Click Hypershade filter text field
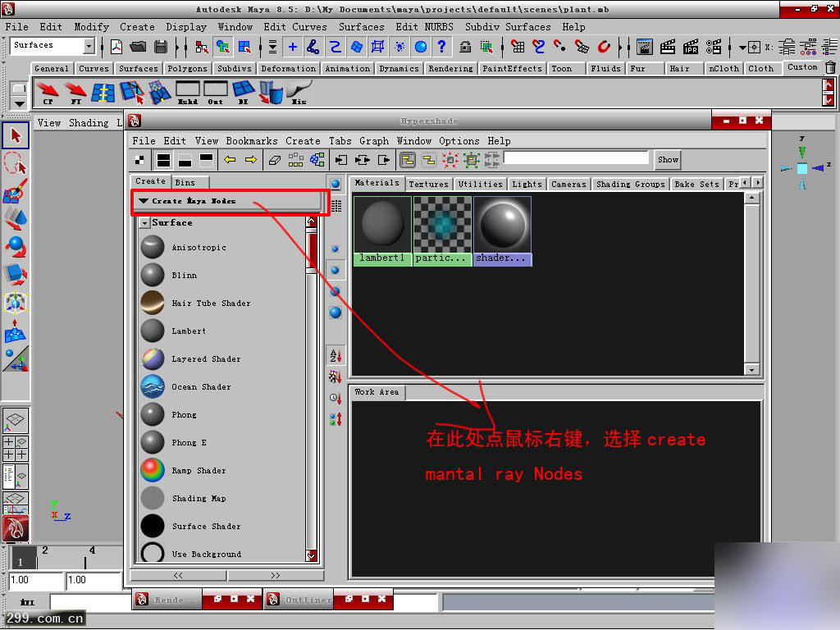 point(577,158)
